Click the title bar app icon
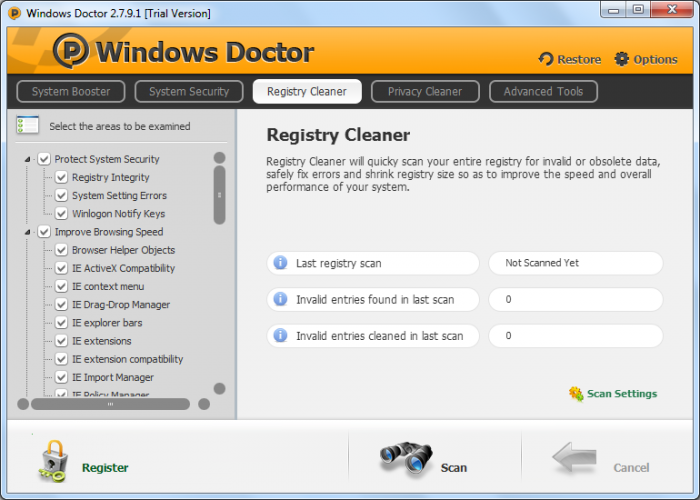 [15, 13]
